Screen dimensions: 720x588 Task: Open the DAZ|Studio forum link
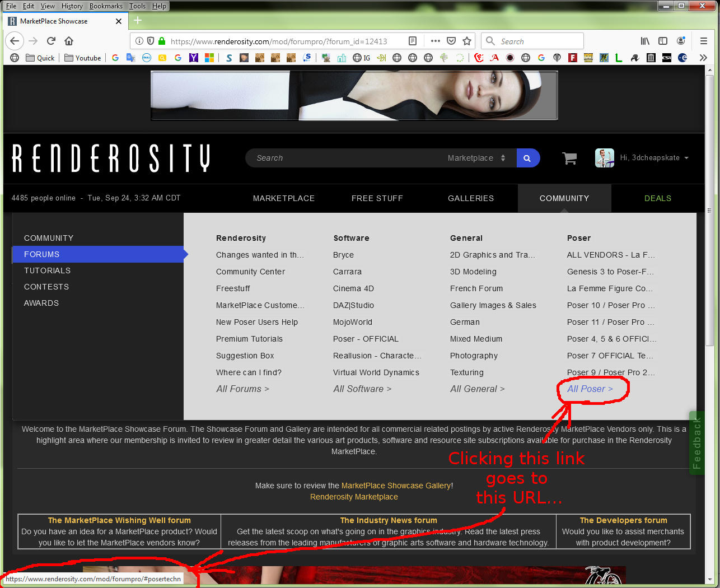pos(353,305)
